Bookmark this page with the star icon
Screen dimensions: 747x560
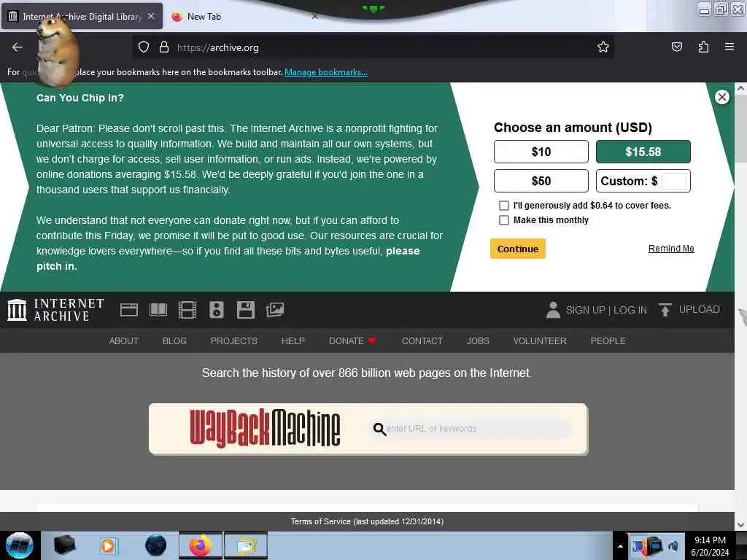pos(603,47)
